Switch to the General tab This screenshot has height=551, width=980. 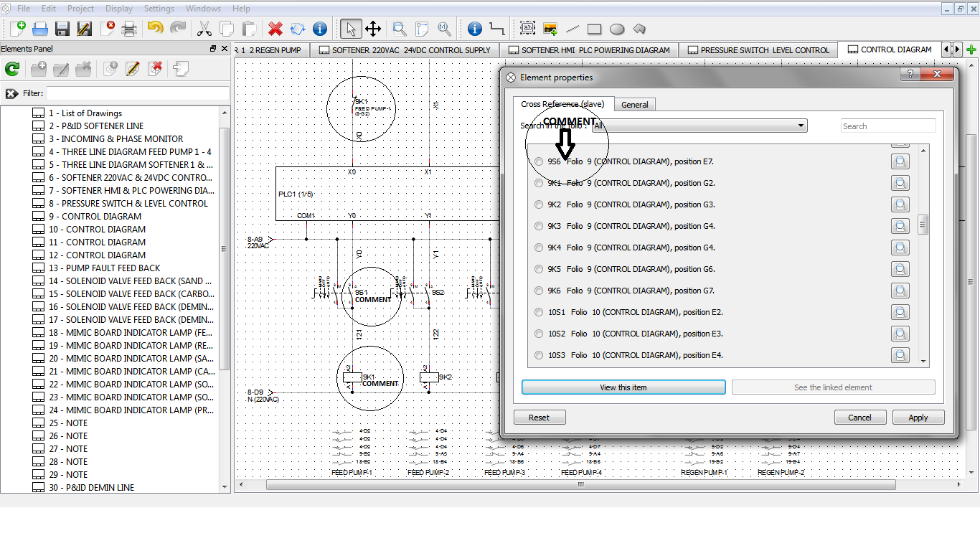pos(634,105)
